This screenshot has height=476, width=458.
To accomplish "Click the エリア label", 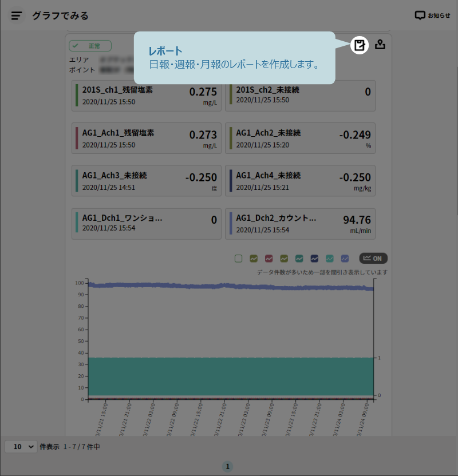I will coord(78,60).
